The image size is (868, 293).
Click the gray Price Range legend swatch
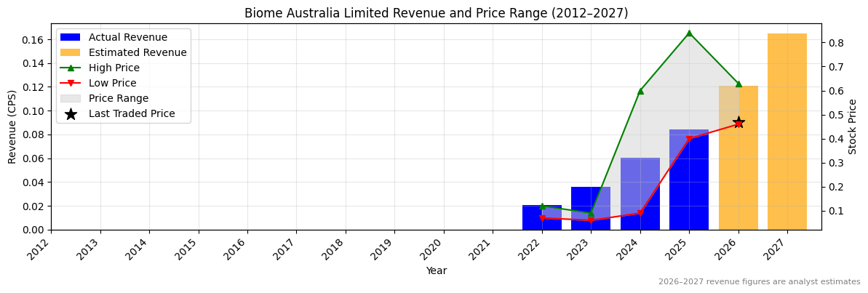[71, 98]
